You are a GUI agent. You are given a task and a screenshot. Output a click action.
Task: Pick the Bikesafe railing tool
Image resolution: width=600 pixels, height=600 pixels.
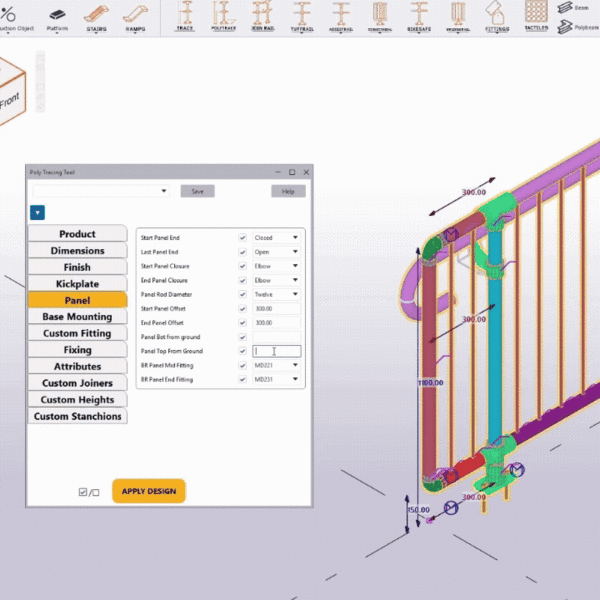pos(420,16)
